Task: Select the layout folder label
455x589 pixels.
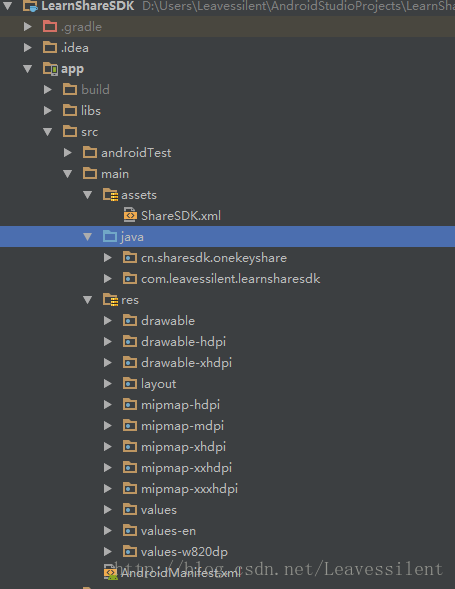Action: click(x=158, y=384)
